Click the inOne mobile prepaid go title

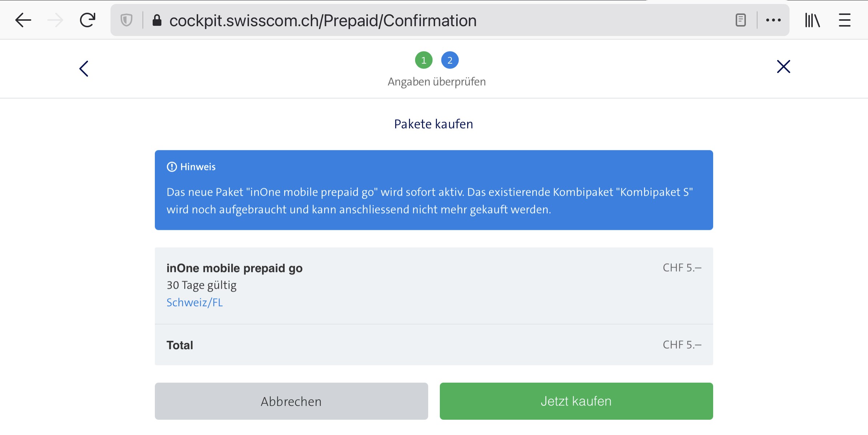point(234,268)
